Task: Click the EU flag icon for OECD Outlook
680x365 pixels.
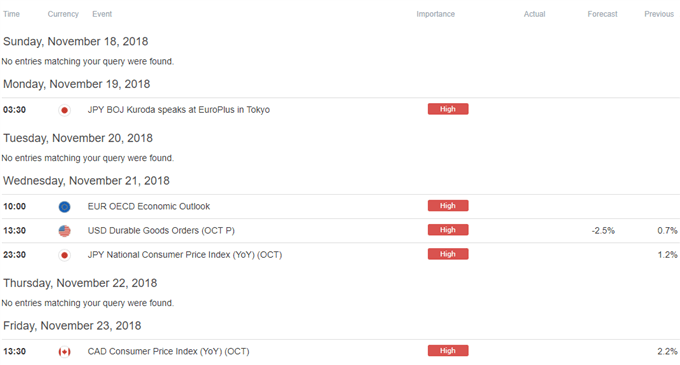Action: click(64, 207)
